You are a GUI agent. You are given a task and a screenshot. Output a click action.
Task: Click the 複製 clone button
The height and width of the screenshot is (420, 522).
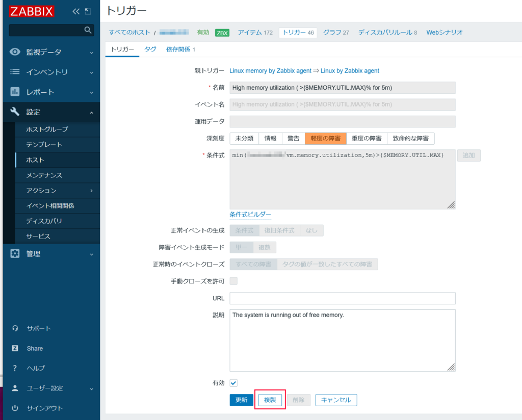coord(270,400)
